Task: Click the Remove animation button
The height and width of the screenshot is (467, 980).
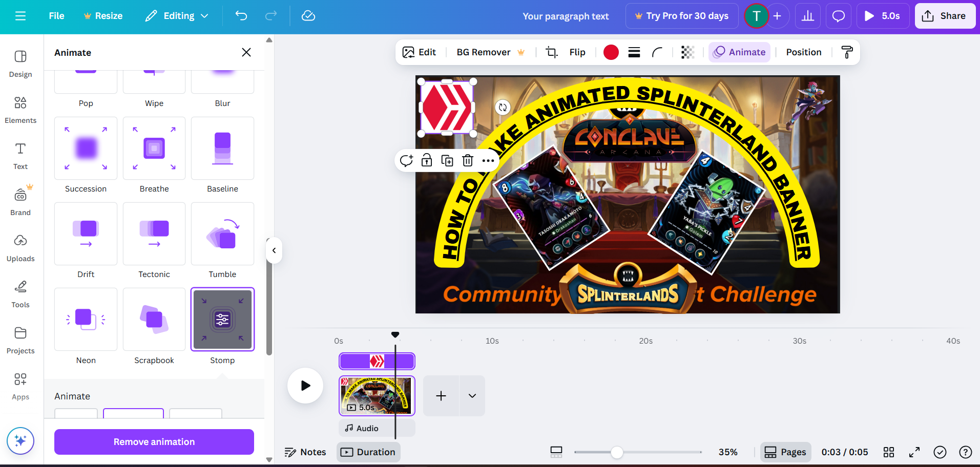Action: point(154,442)
